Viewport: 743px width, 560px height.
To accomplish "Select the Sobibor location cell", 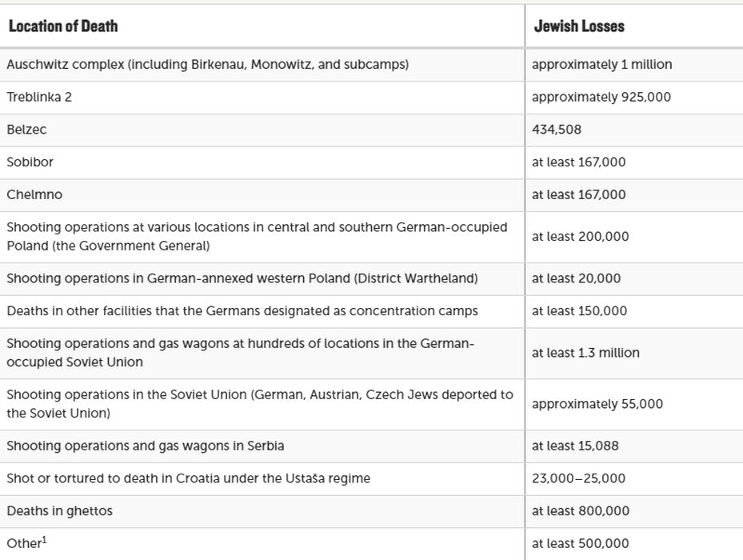I will 30,162.
